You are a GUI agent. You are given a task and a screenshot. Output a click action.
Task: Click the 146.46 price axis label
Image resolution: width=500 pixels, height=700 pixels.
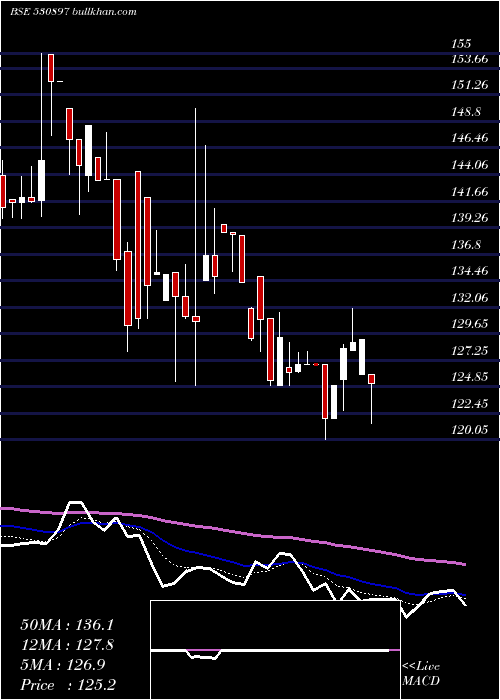point(470,138)
